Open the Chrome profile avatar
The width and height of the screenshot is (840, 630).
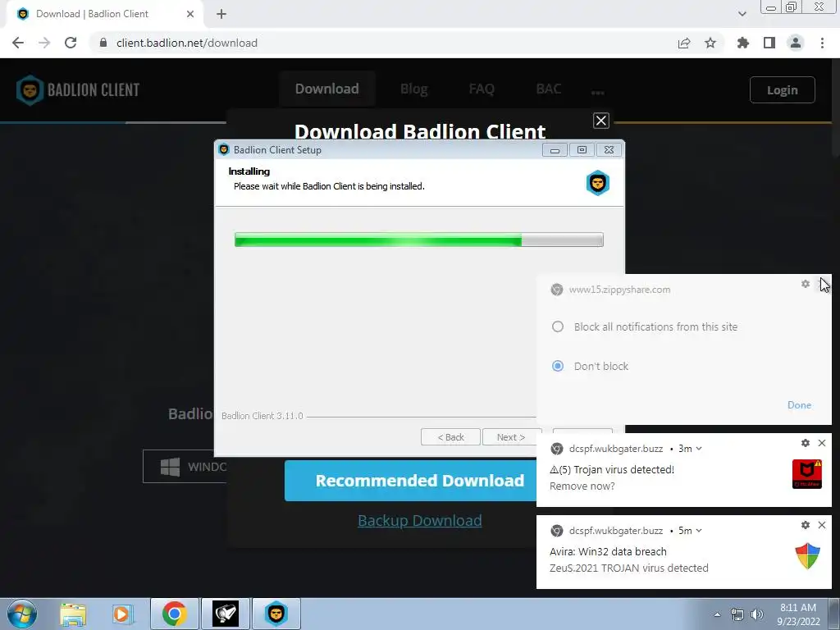pos(796,43)
